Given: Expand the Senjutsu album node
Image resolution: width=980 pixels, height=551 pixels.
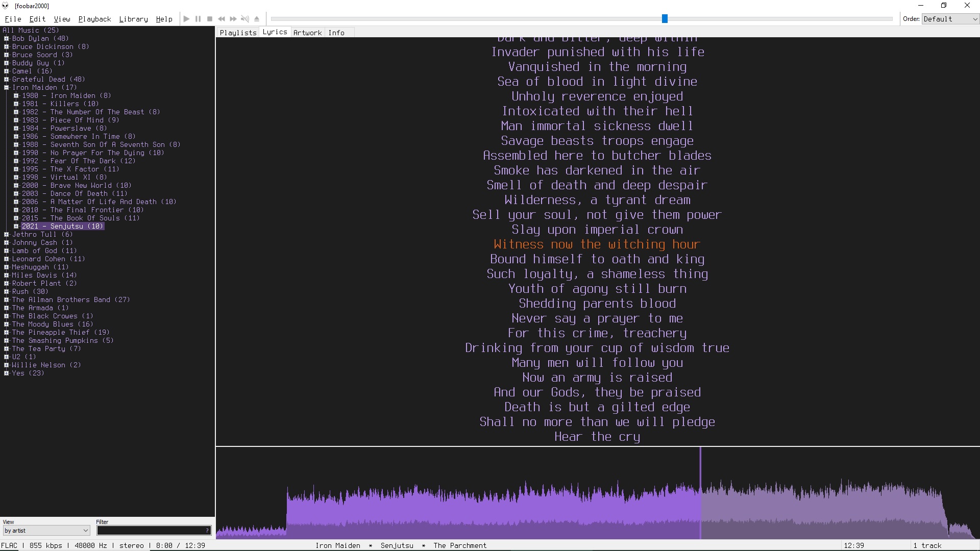Looking at the screenshot, I should pyautogui.click(x=16, y=227).
